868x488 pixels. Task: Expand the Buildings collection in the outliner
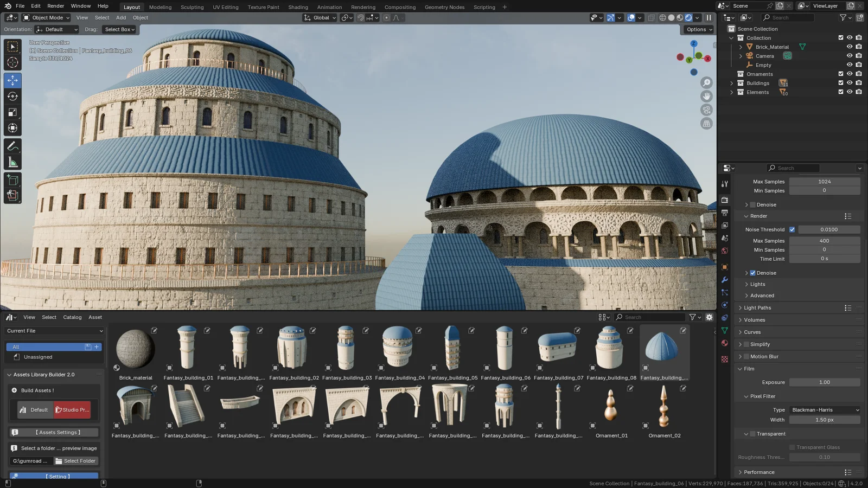point(731,83)
